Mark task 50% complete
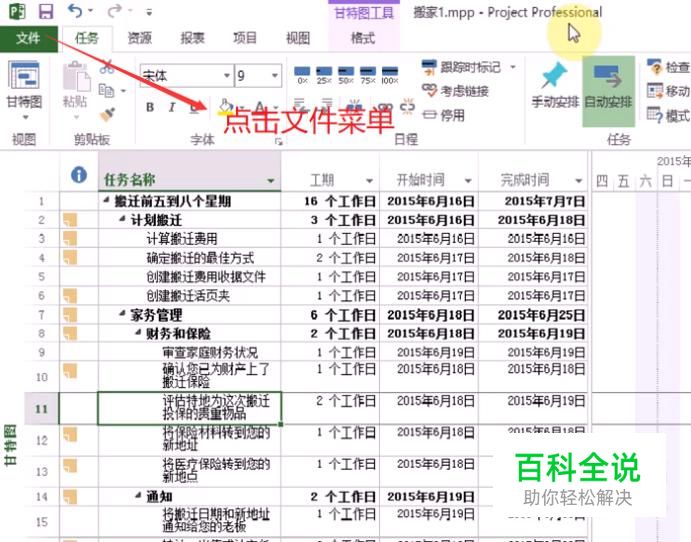691x542 pixels. coord(346,74)
